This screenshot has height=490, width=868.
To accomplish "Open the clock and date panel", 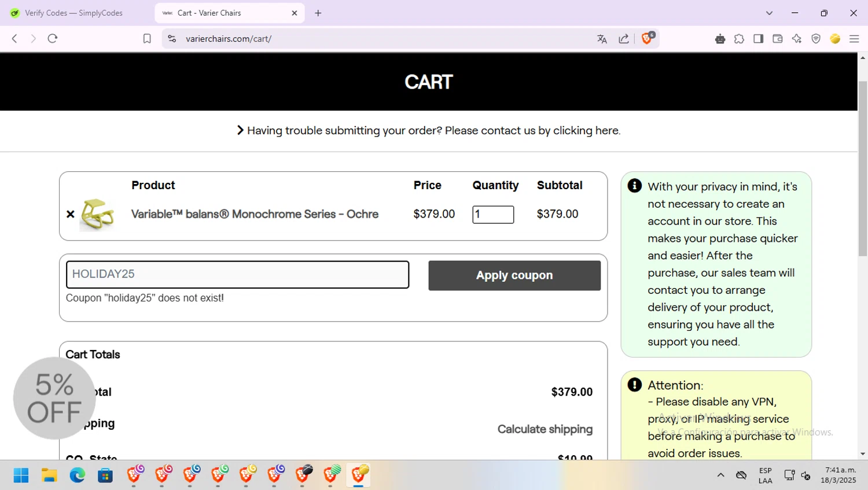I will click(x=838, y=476).
